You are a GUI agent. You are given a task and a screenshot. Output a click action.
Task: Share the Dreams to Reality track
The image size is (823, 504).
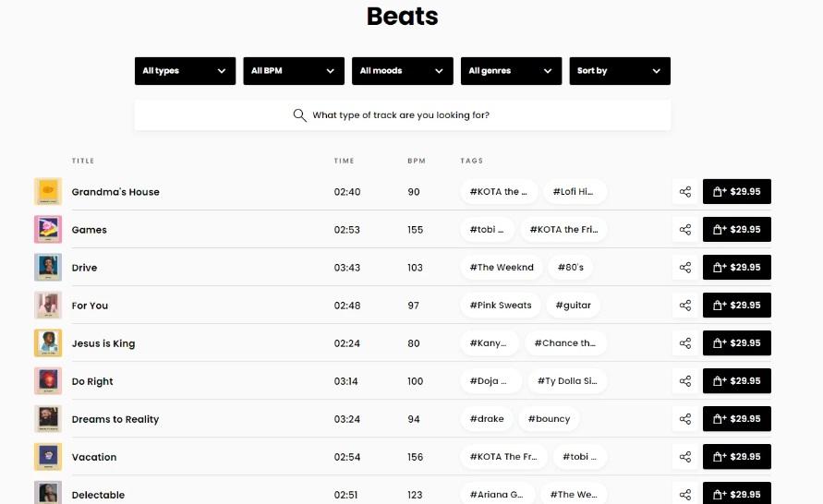click(x=685, y=419)
